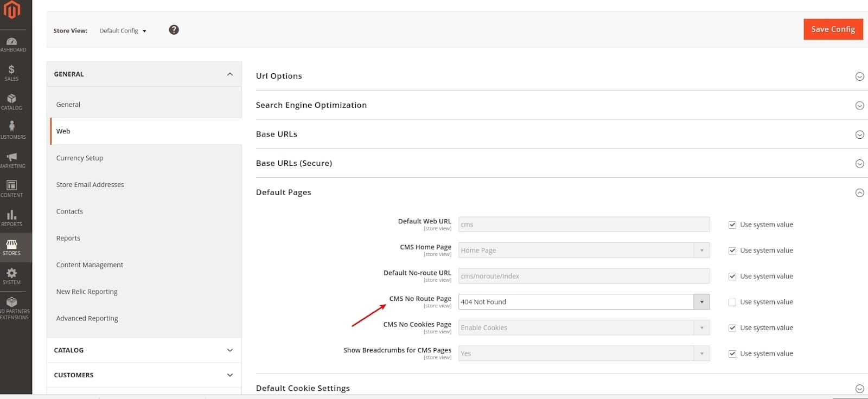Click the Magento logo icon

pos(12,9)
